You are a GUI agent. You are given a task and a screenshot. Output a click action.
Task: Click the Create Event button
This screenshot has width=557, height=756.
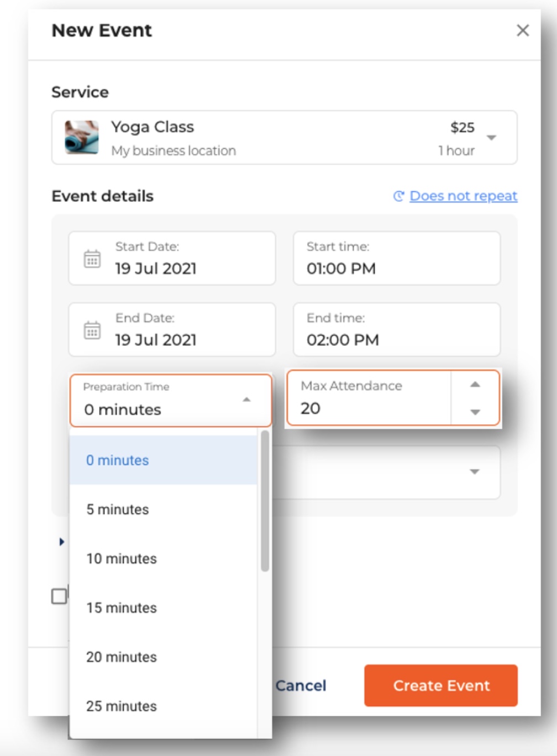pos(441,685)
